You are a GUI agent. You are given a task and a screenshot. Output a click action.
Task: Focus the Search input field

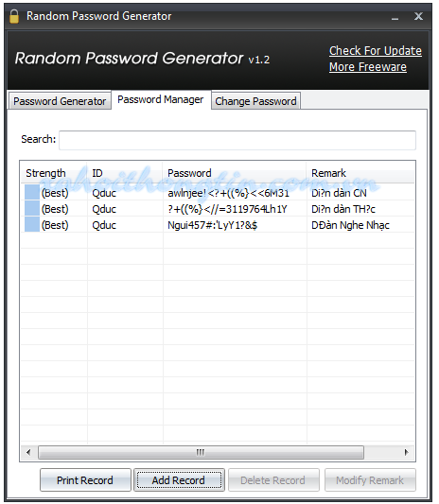point(237,140)
